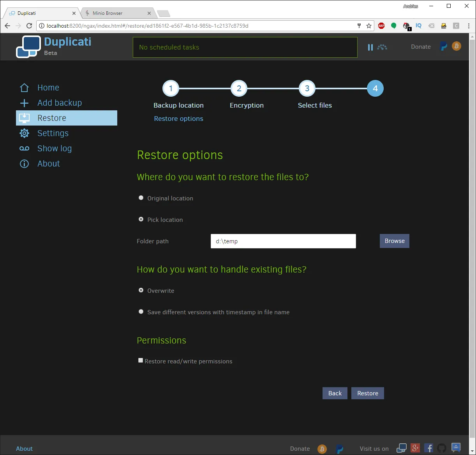Open the forum group icon in the footer

(456, 448)
